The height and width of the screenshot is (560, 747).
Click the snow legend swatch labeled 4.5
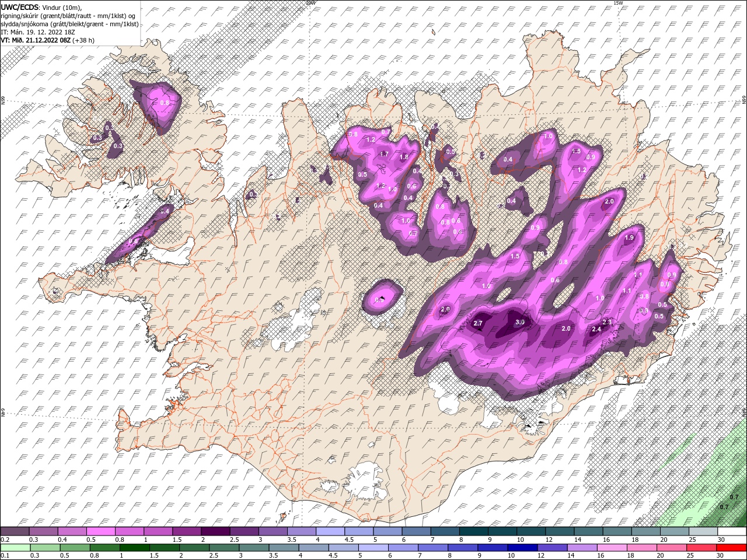pyautogui.click(x=359, y=531)
